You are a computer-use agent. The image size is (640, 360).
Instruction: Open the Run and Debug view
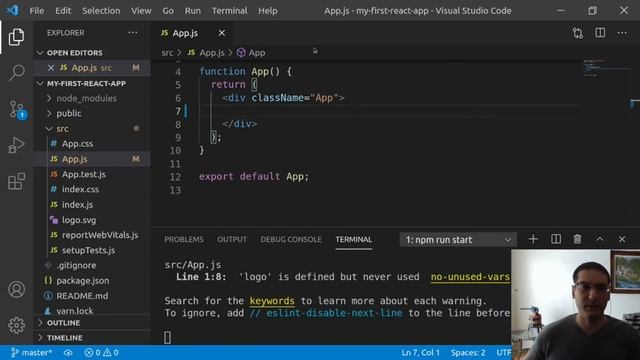tap(16, 145)
